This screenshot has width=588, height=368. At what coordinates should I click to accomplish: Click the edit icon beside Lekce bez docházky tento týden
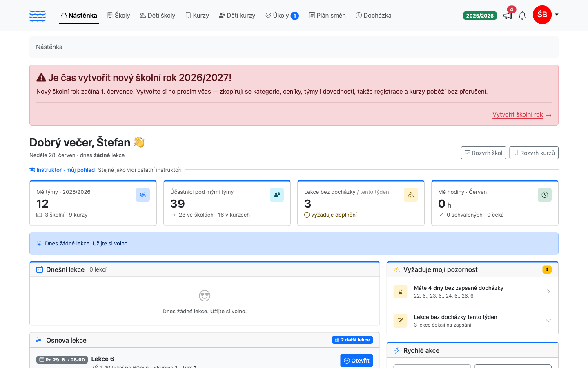tap(400, 321)
